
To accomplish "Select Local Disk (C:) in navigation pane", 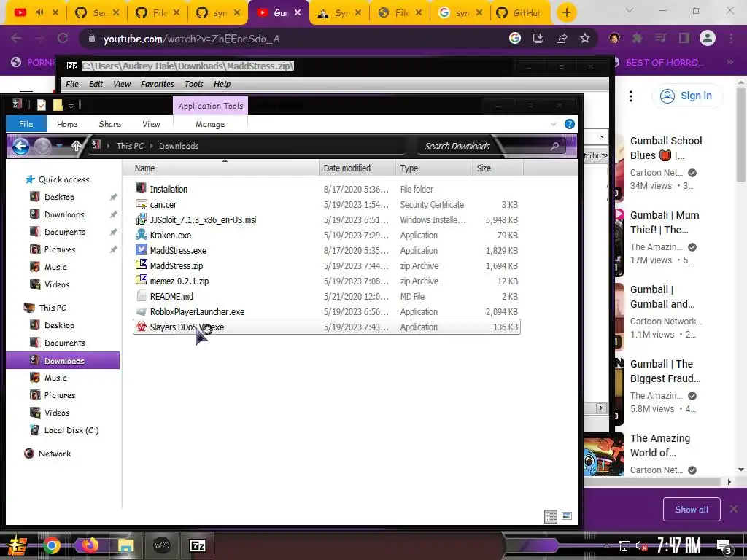I will tap(71, 430).
